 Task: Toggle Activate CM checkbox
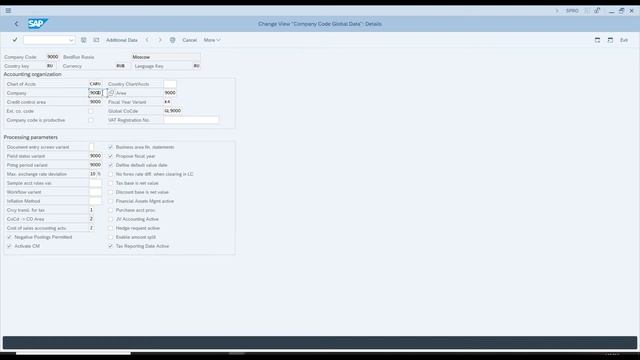(9, 246)
